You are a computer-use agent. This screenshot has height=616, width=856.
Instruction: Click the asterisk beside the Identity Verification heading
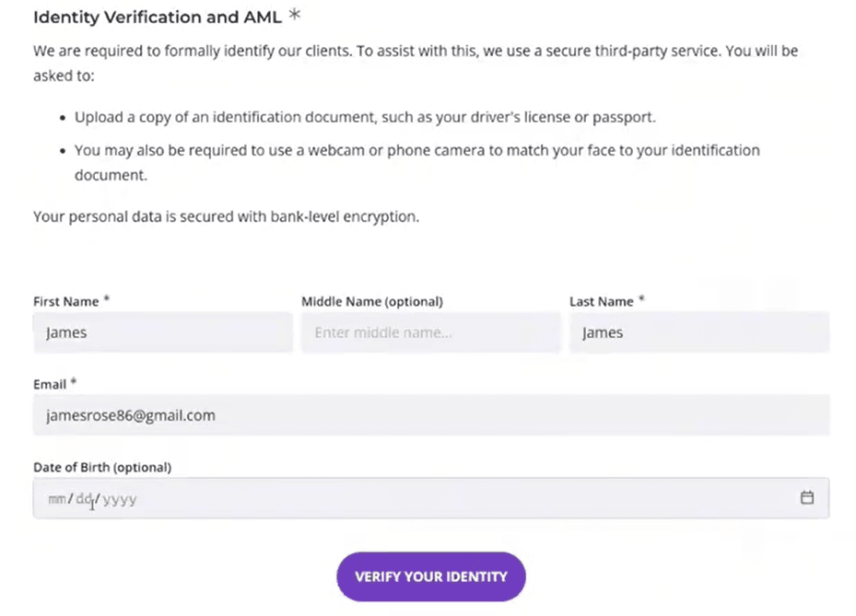[x=295, y=16]
